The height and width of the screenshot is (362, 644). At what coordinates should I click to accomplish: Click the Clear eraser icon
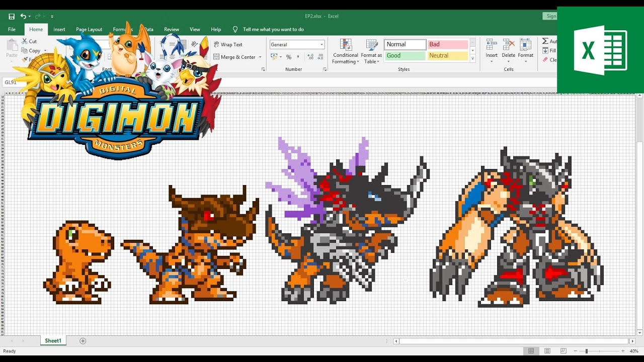[x=545, y=60]
